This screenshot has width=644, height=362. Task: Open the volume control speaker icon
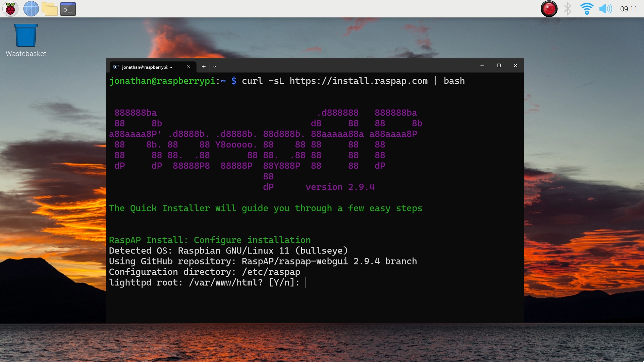coord(605,9)
